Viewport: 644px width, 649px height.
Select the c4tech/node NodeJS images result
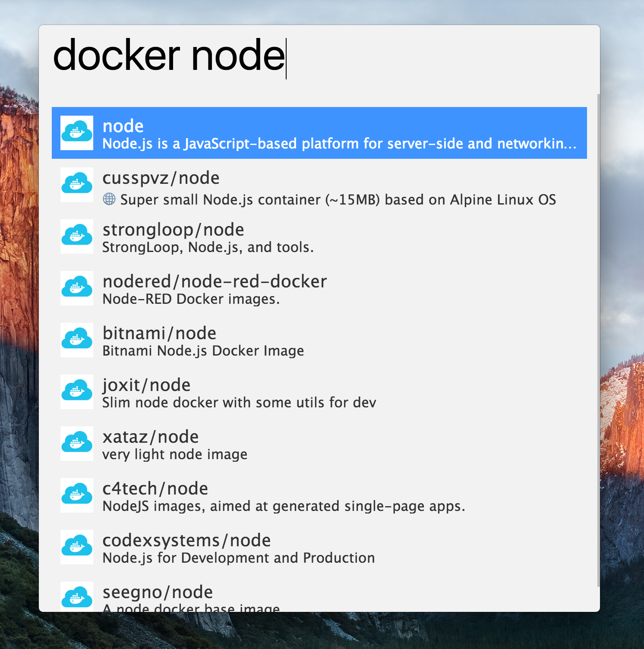coord(284,497)
